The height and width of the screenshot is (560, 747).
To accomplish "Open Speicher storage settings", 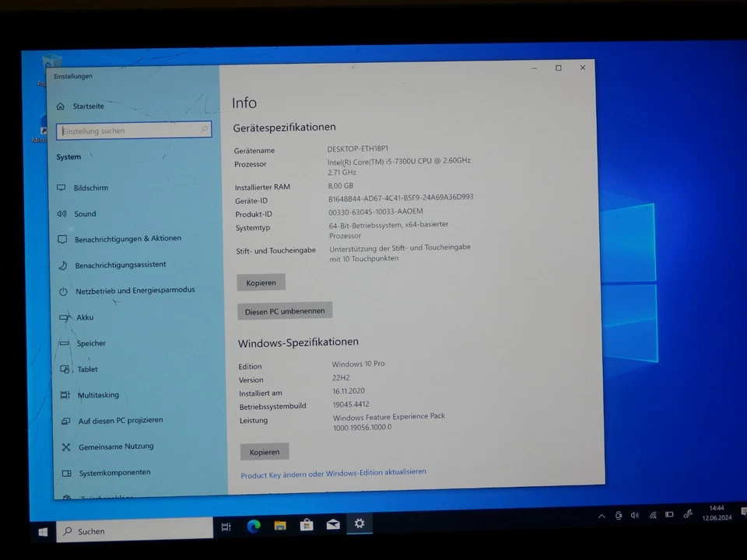I will pos(91,343).
